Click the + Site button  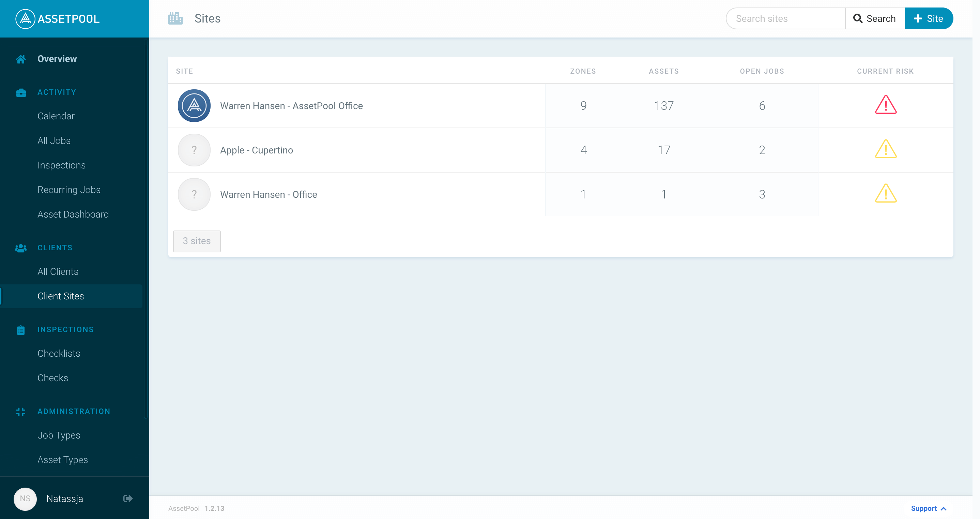(x=929, y=18)
